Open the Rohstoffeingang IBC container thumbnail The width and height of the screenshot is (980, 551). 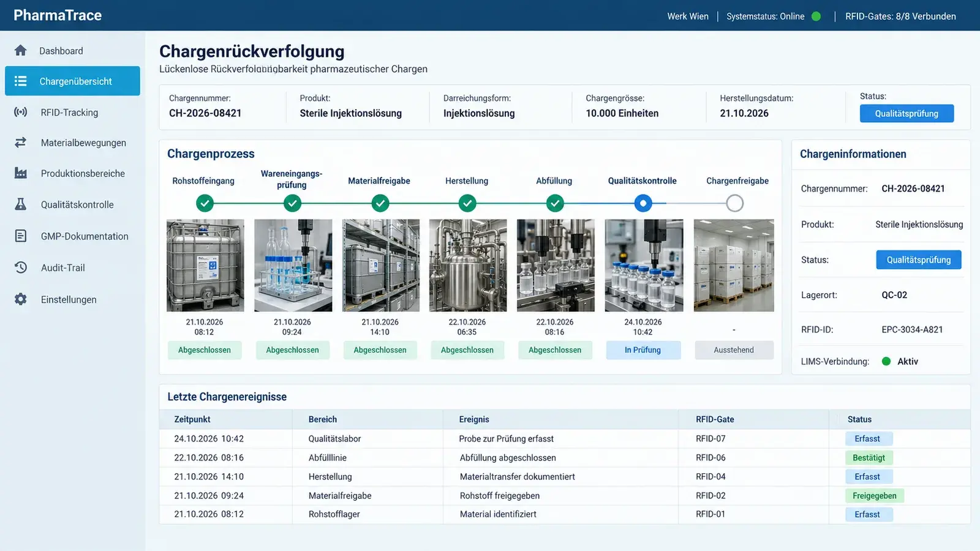pyautogui.click(x=205, y=266)
